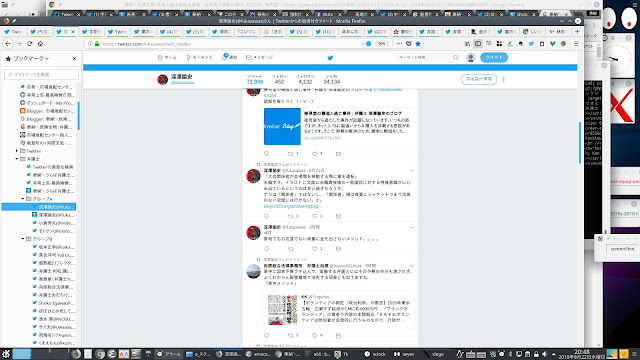
Task: Expand the Twitter folder in bookmarks tree
Action: coord(17,151)
